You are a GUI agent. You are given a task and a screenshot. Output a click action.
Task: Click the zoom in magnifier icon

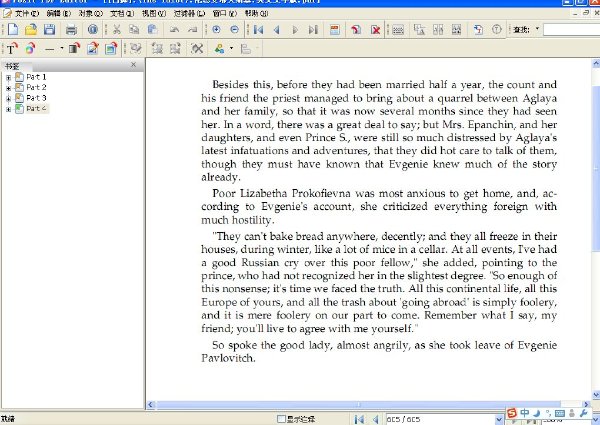216,29
